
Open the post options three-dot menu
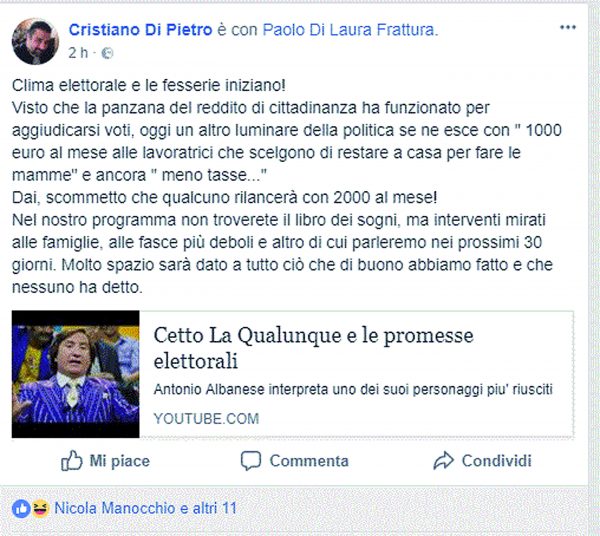pyautogui.click(x=568, y=27)
